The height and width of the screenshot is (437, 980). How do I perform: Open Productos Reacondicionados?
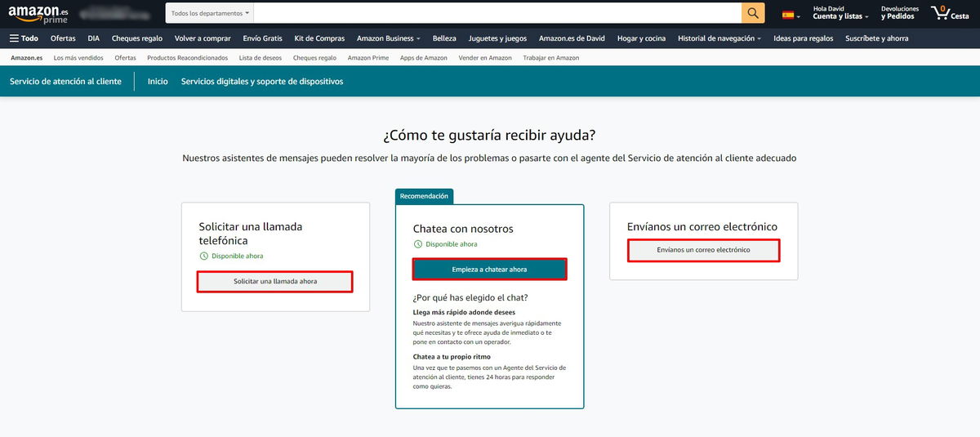tap(187, 58)
